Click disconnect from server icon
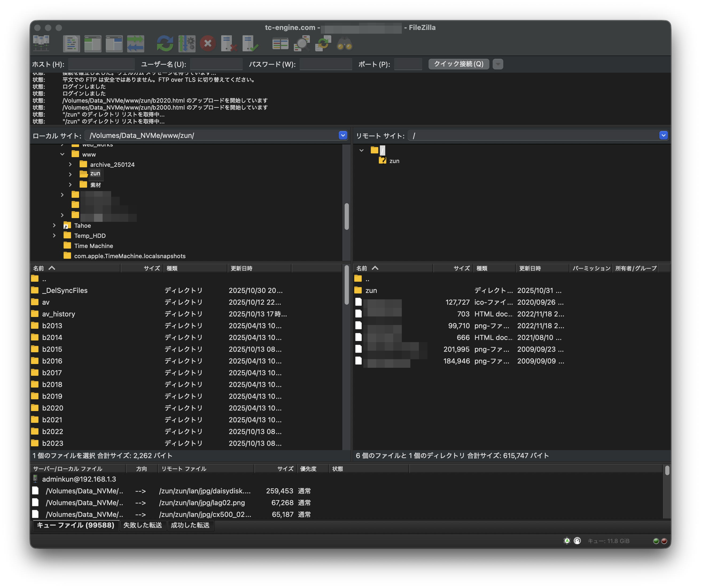Viewport: 701px width, 588px height. tap(229, 43)
